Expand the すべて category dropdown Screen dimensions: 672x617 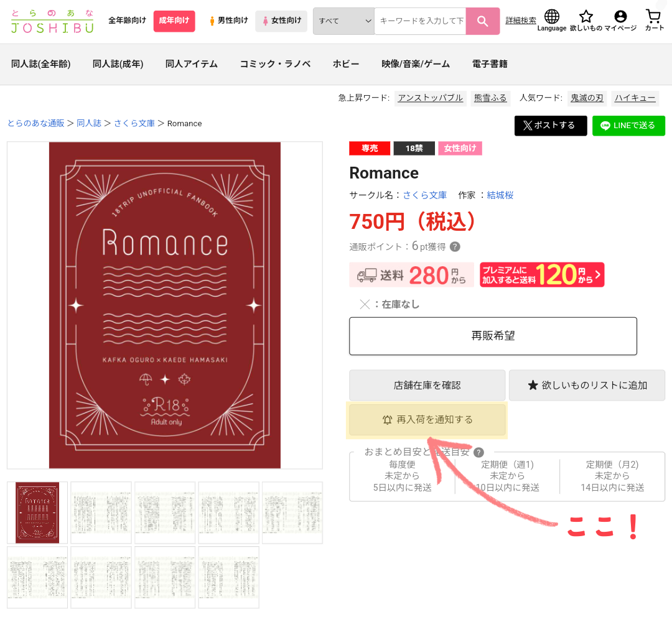[343, 21]
